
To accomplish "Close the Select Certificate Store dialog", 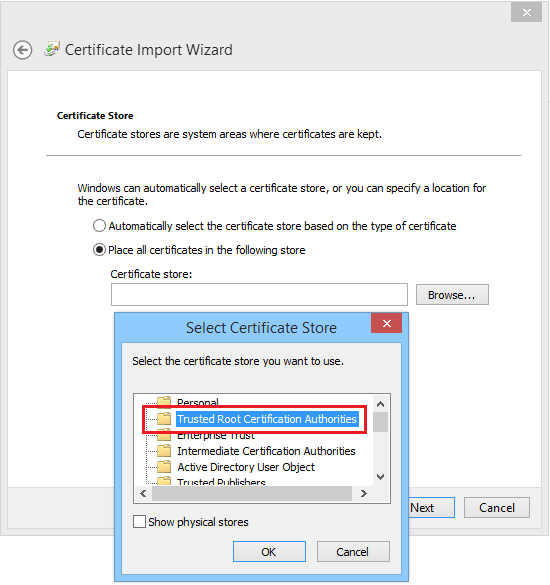I will [x=386, y=323].
